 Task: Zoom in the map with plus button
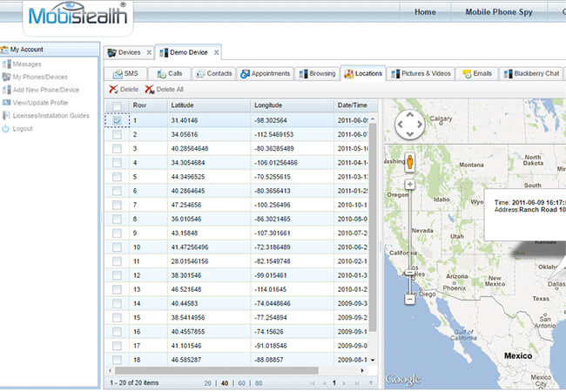(x=409, y=185)
